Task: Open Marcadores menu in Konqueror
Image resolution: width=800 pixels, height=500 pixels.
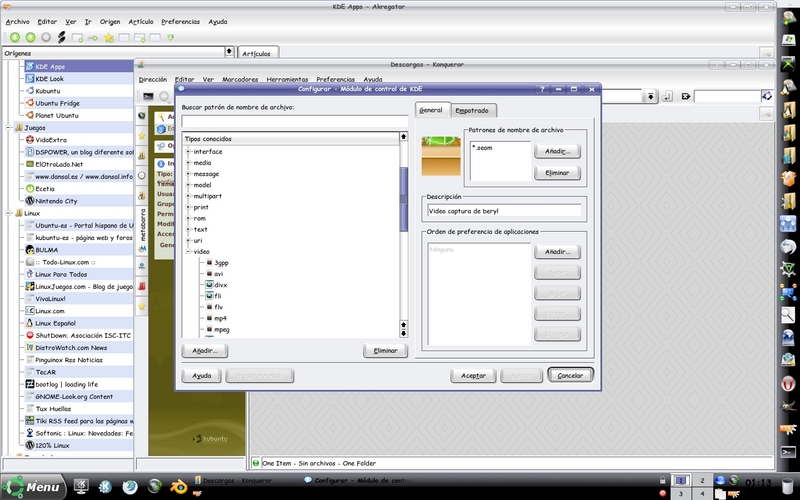Action: pos(240,80)
